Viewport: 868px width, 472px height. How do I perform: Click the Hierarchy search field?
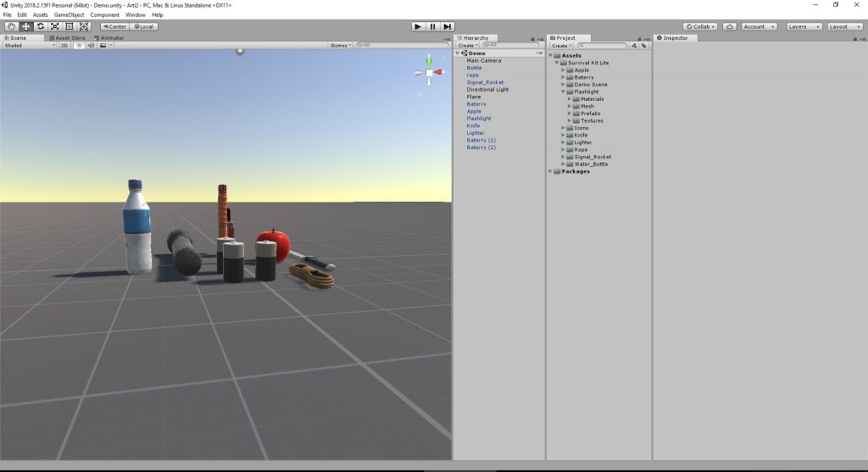(x=509, y=46)
